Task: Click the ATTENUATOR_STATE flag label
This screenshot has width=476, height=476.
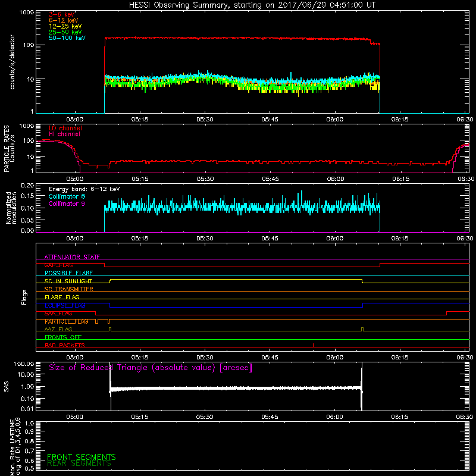Action: [x=72, y=257]
